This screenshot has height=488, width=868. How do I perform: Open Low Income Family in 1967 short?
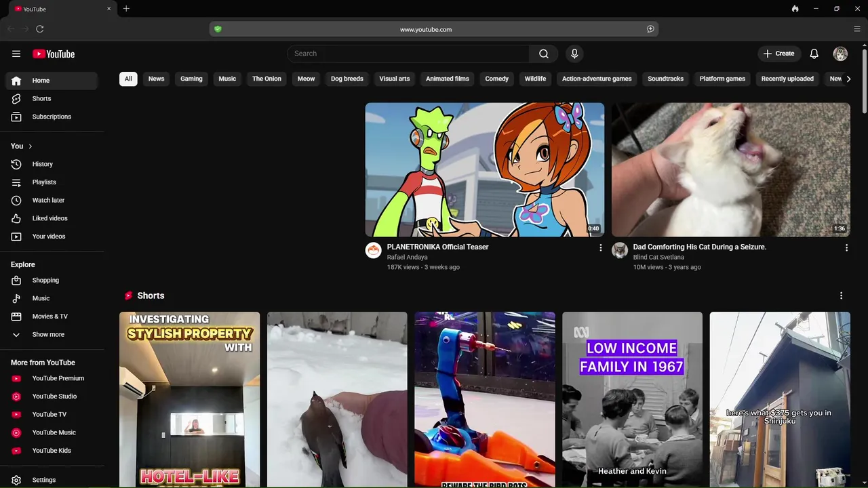pyautogui.click(x=632, y=399)
